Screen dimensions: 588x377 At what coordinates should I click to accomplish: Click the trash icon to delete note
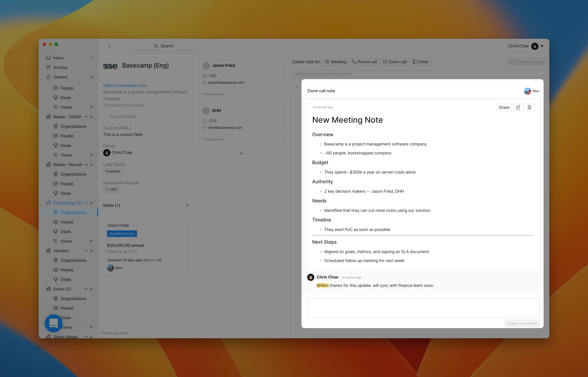click(x=529, y=107)
